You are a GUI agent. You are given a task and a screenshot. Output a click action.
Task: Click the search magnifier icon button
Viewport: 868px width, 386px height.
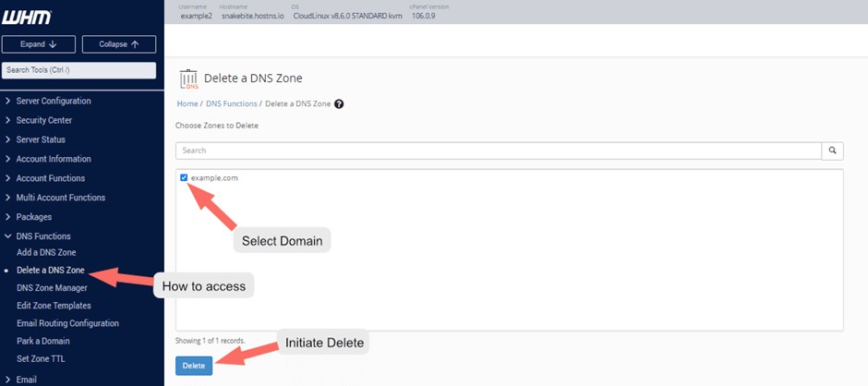[833, 151]
